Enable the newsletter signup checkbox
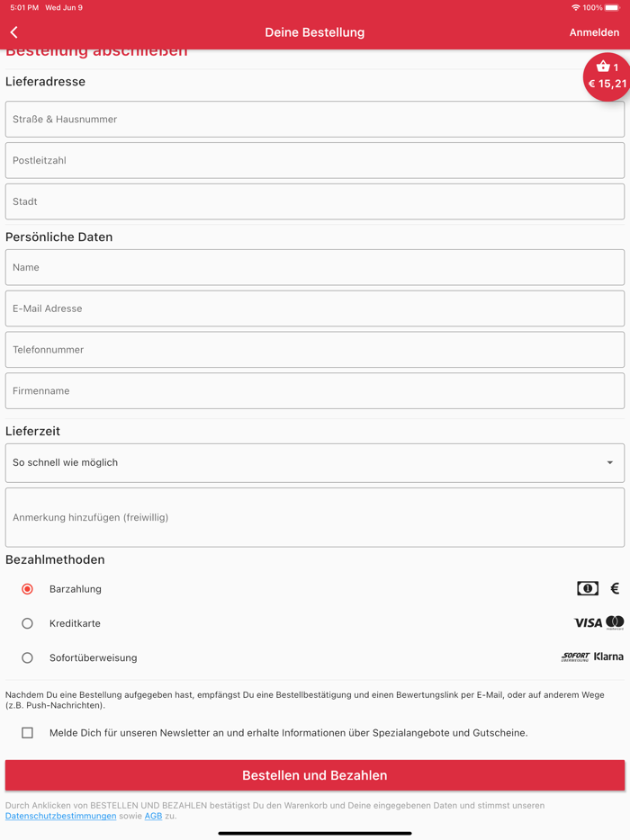630x840 pixels. [x=27, y=733]
